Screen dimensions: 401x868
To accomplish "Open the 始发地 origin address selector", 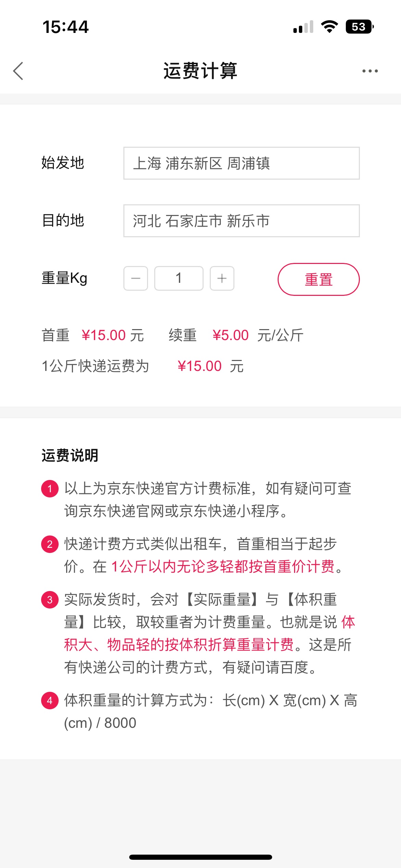I will point(242,163).
